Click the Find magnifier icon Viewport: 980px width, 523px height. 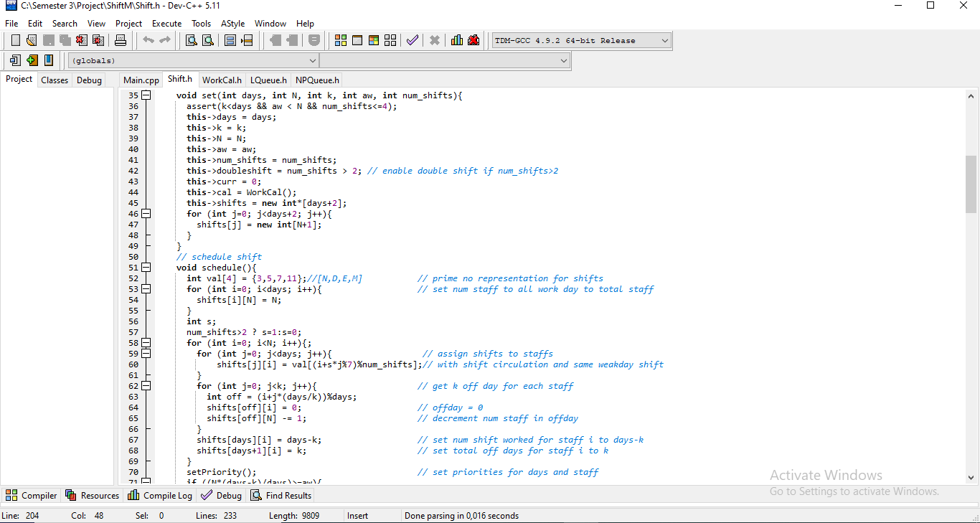tap(192, 40)
